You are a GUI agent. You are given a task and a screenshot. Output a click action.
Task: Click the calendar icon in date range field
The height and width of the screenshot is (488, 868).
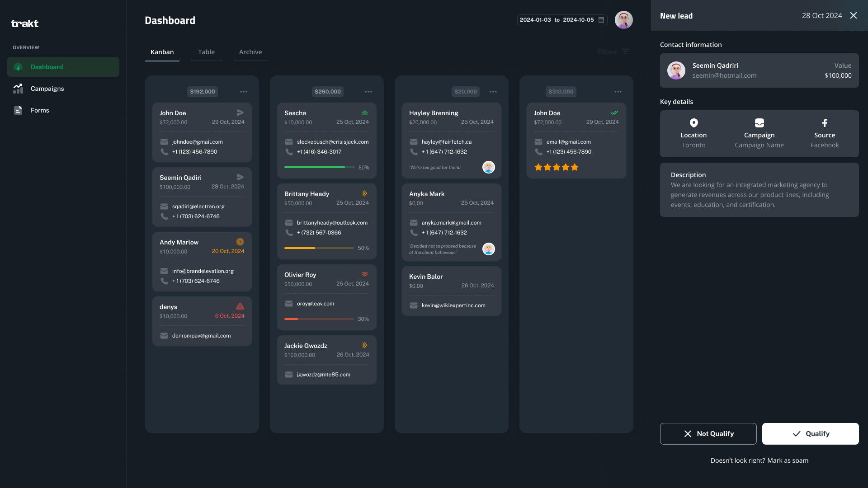[x=601, y=20]
